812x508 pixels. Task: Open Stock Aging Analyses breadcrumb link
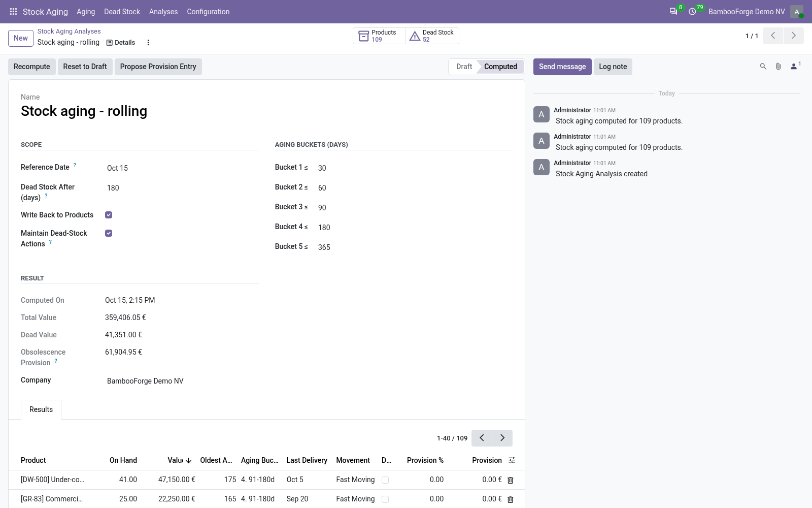[x=69, y=31]
